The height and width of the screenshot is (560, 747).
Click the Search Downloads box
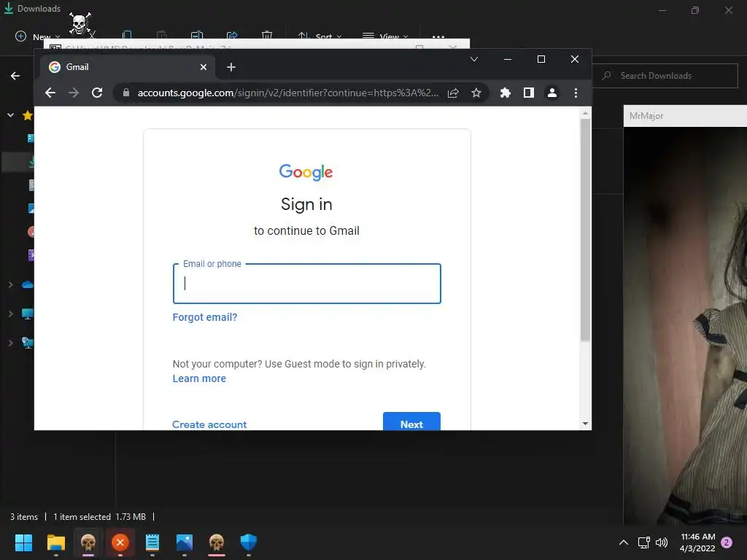(x=665, y=76)
